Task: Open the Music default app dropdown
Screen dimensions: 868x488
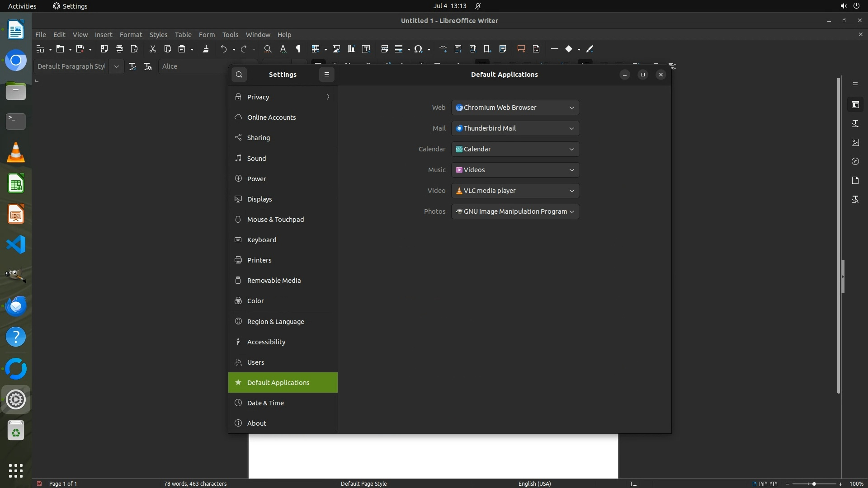Action: [515, 170]
